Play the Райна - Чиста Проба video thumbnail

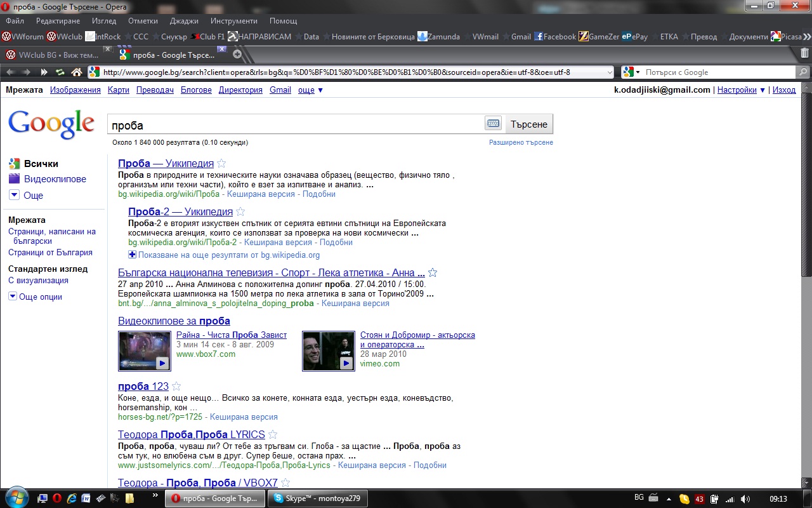145,351
